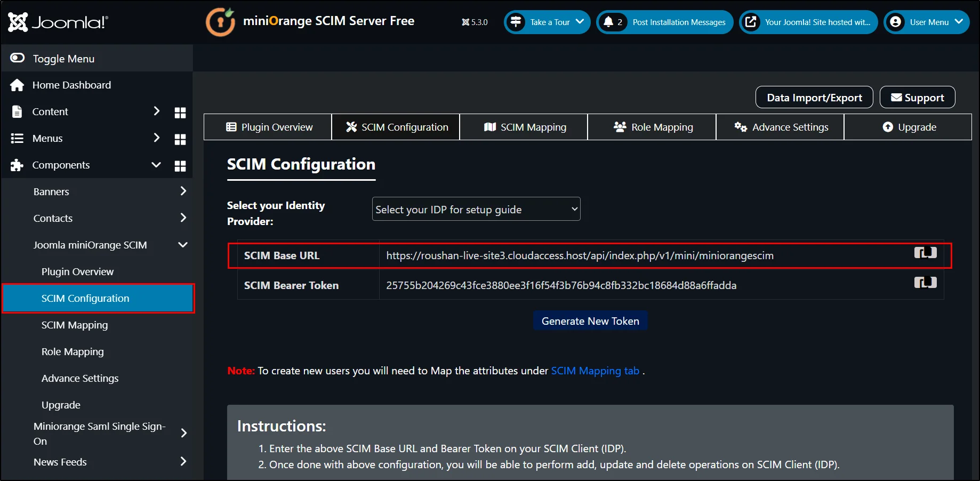This screenshot has height=481, width=980.
Task: Collapse the Components menu chevron
Action: 156,165
